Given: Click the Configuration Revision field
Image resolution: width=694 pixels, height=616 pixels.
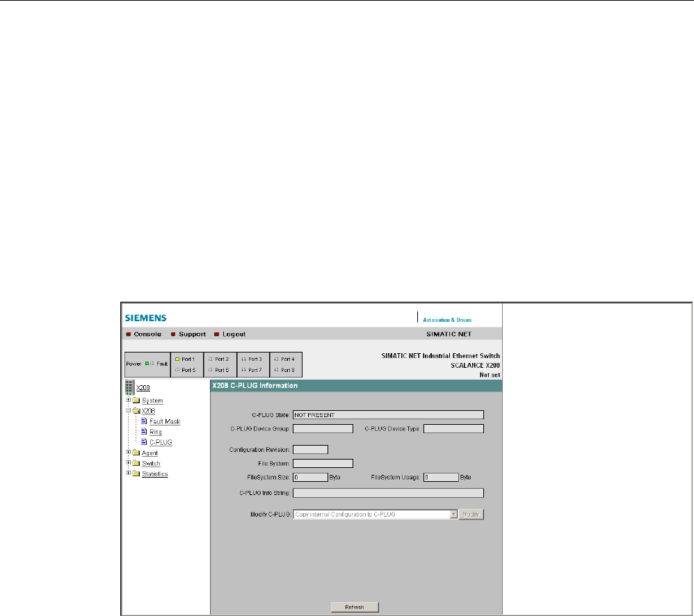Looking at the screenshot, I should [310, 450].
